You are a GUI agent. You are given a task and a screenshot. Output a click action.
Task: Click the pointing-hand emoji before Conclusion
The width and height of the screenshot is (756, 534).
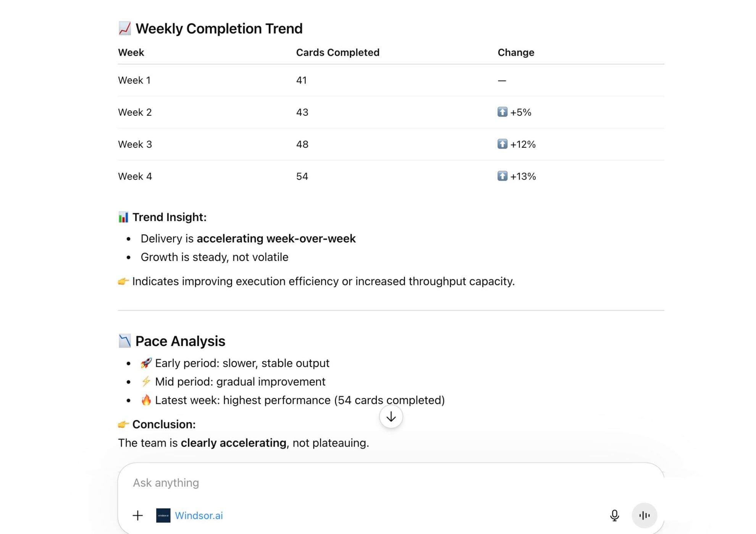tap(123, 424)
